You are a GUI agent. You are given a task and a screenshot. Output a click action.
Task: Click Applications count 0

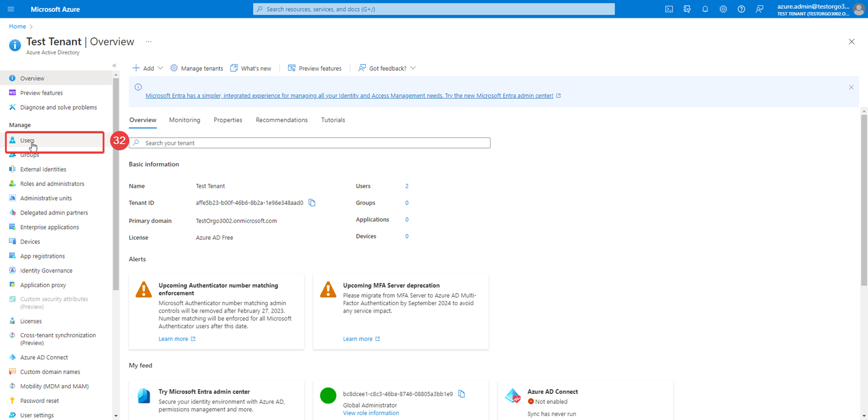click(407, 219)
